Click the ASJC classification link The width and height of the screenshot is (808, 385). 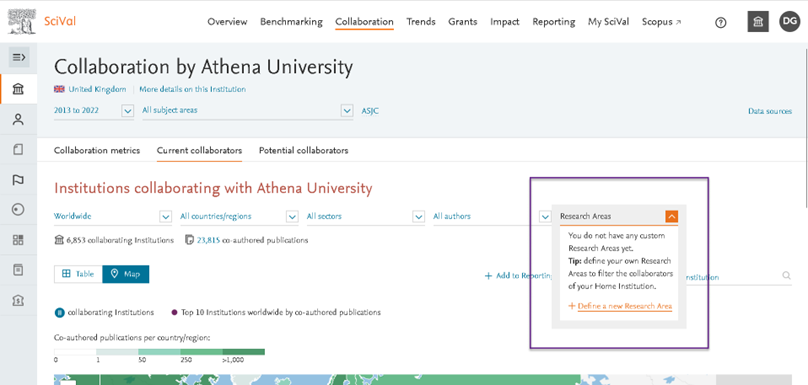369,111
